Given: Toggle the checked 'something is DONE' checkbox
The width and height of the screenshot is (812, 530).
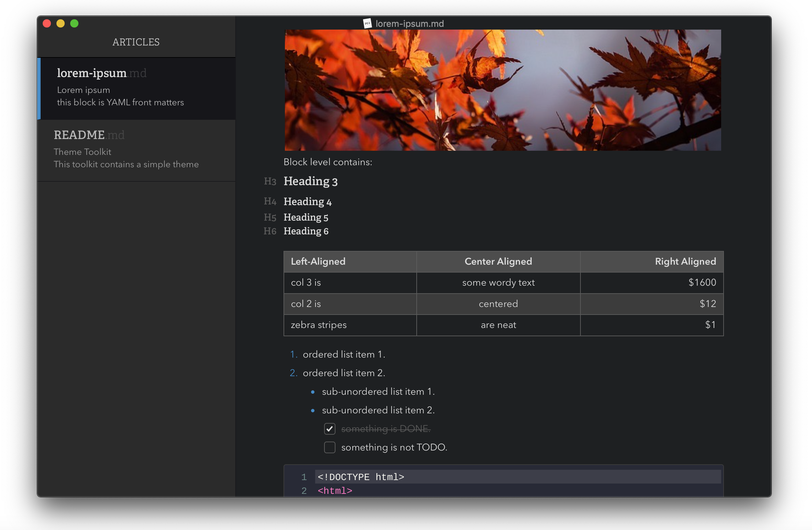Looking at the screenshot, I should point(330,429).
